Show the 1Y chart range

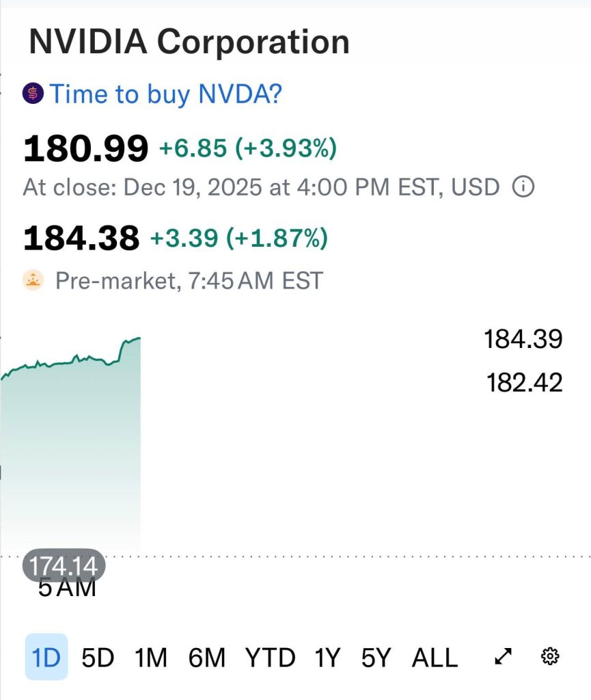tap(327, 658)
